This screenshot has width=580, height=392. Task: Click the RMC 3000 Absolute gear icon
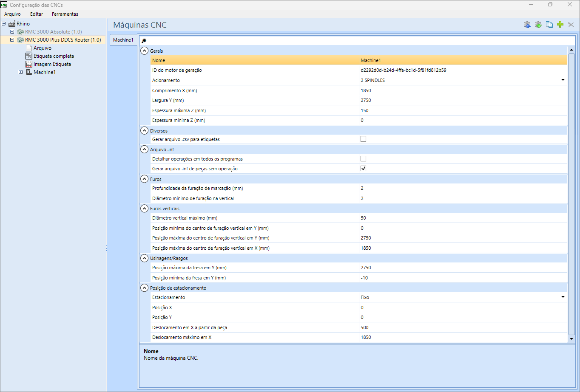(20, 32)
